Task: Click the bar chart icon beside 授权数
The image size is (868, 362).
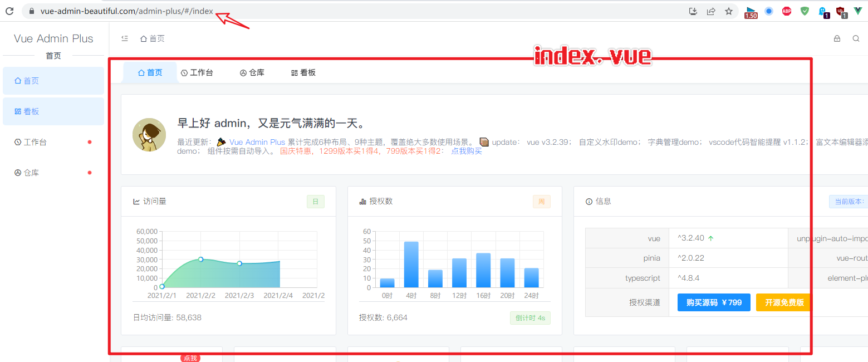Action: click(x=363, y=202)
